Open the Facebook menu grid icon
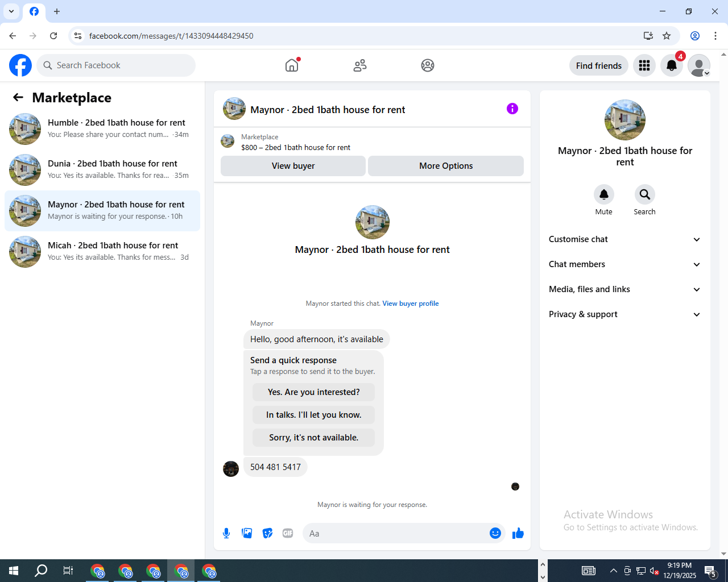 click(644, 65)
